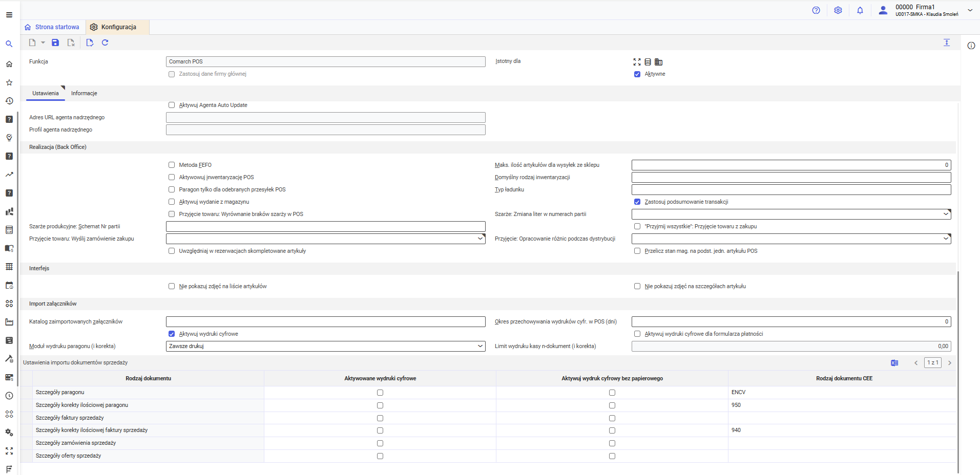Viewport: 980px width, 475px height.
Task: Open the new document dropdown arrow
Action: pos(43,42)
